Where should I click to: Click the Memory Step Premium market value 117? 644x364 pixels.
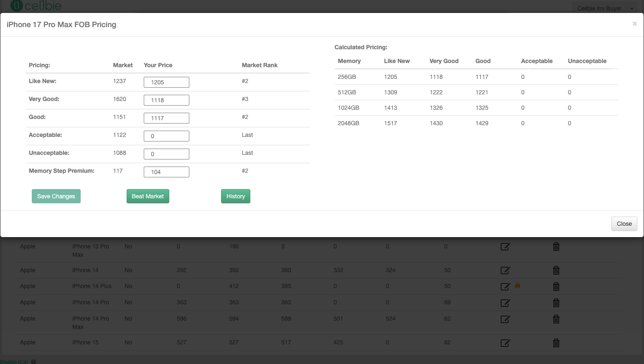tap(118, 171)
